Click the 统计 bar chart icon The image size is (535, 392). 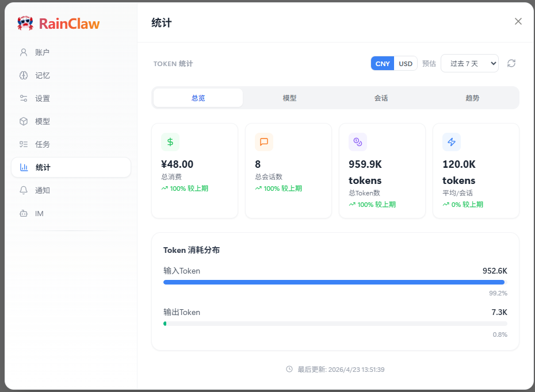click(23, 167)
